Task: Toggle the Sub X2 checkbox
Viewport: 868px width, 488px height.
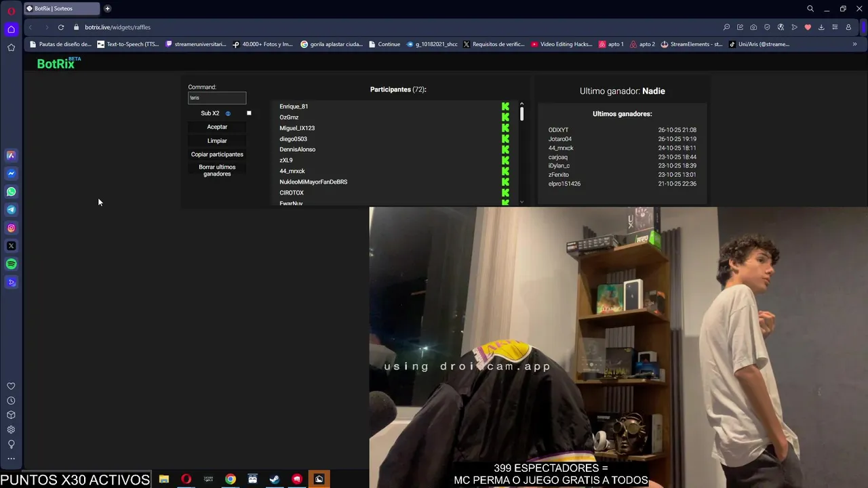Action: 249,113
